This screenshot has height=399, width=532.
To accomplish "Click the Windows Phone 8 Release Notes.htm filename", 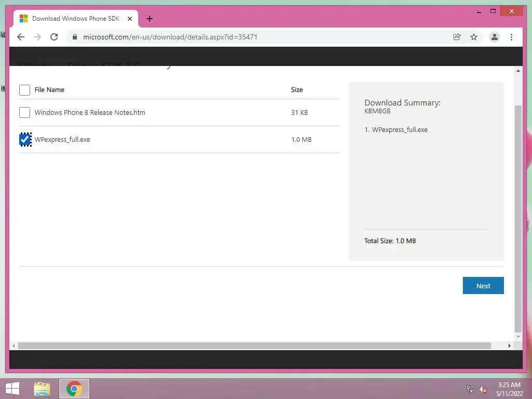I will tap(90, 112).
